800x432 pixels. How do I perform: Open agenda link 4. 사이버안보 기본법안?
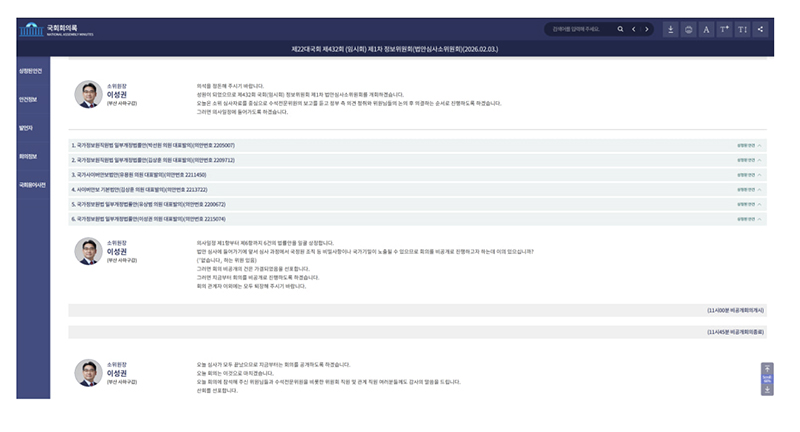(x=140, y=189)
